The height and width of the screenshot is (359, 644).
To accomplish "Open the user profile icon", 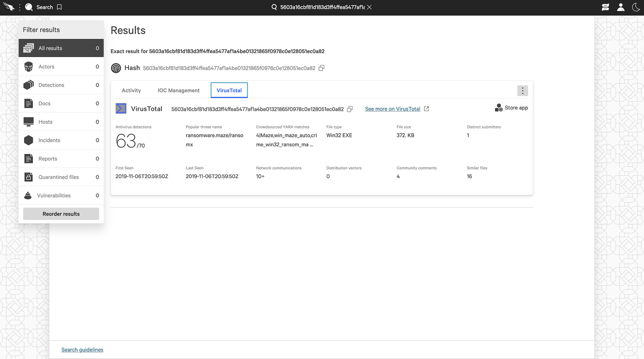I will click(x=621, y=7).
